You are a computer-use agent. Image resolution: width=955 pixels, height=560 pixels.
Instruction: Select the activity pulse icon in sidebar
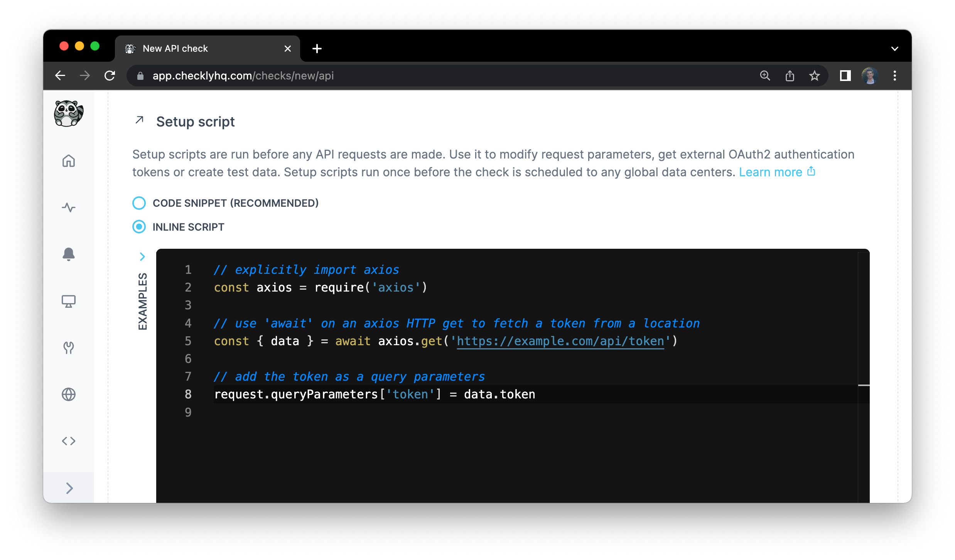(x=69, y=207)
